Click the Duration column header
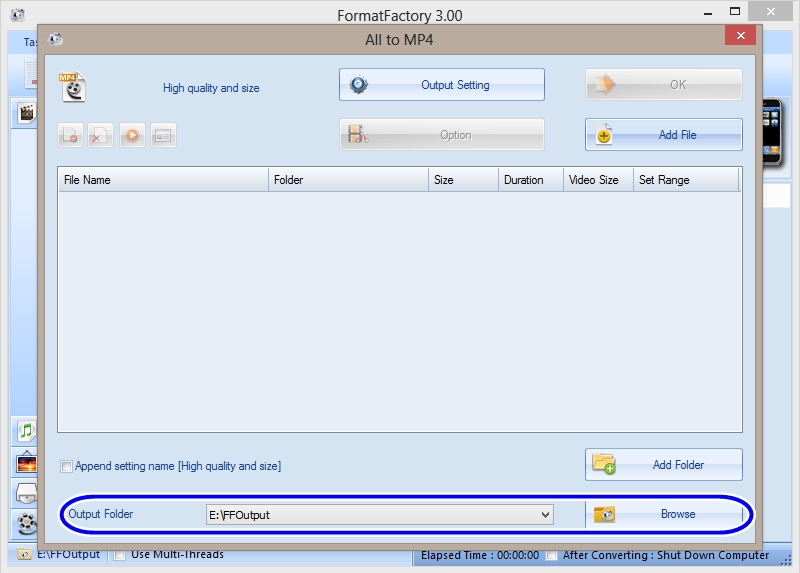The height and width of the screenshot is (573, 800). (x=531, y=180)
